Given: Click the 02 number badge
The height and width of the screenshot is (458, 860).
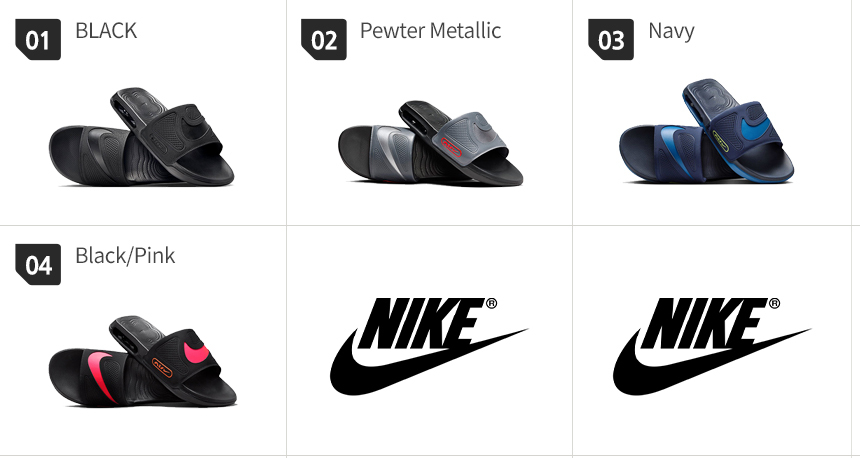Looking at the screenshot, I should [324, 39].
